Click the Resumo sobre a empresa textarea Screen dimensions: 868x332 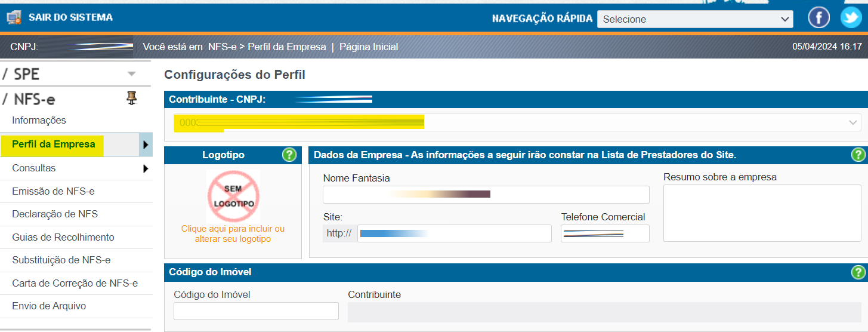[x=762, y=213]
